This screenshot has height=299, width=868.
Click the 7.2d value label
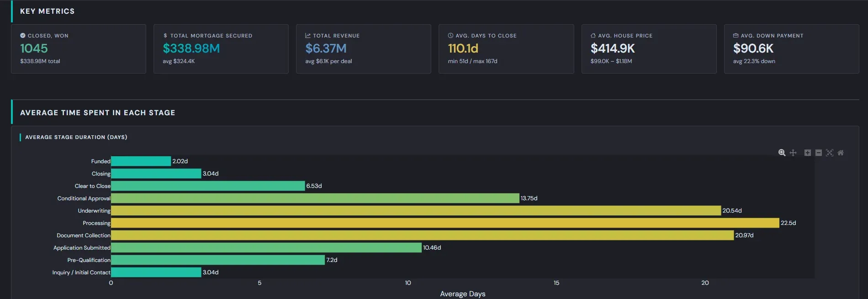[332, 260]
